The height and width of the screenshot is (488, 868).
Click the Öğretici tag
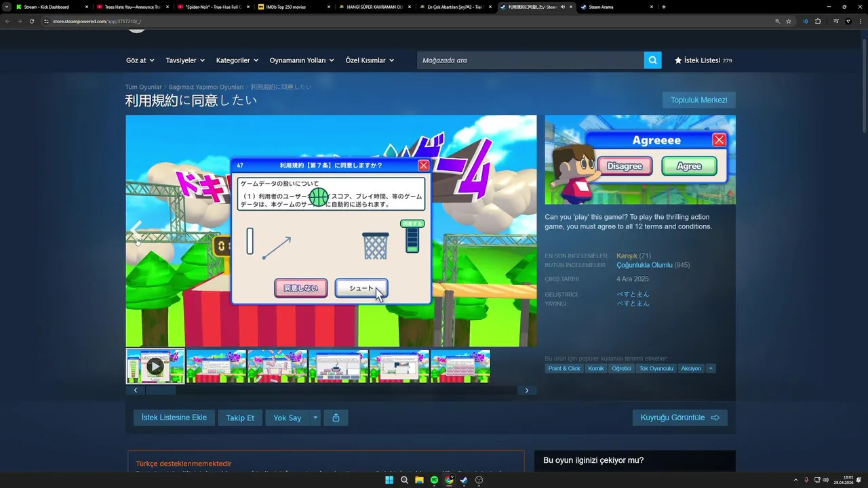coord(621,369)
